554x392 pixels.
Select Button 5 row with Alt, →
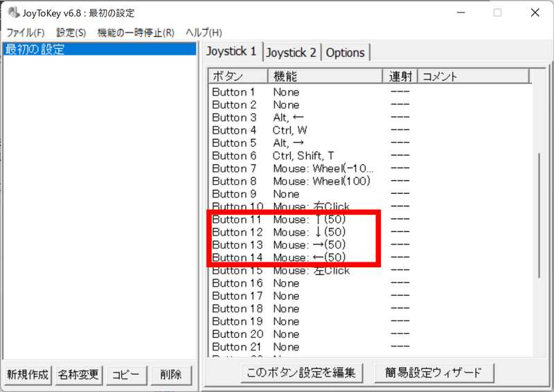(370, 143)
